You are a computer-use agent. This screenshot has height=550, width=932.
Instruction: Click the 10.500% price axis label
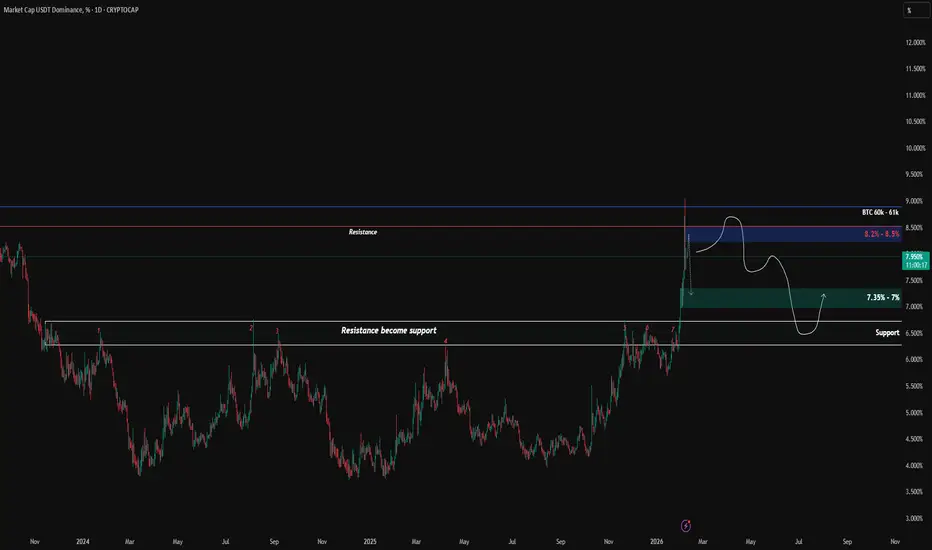(x=915, y=121)
